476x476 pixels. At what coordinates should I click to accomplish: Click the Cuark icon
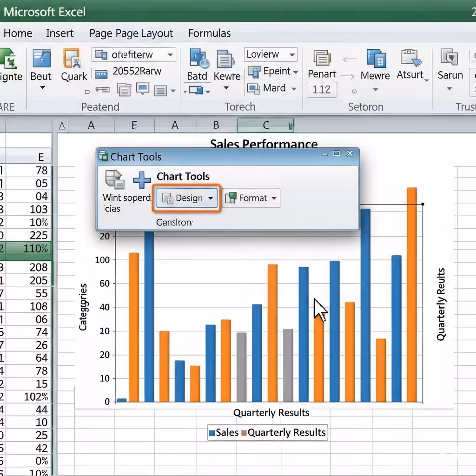72,58
